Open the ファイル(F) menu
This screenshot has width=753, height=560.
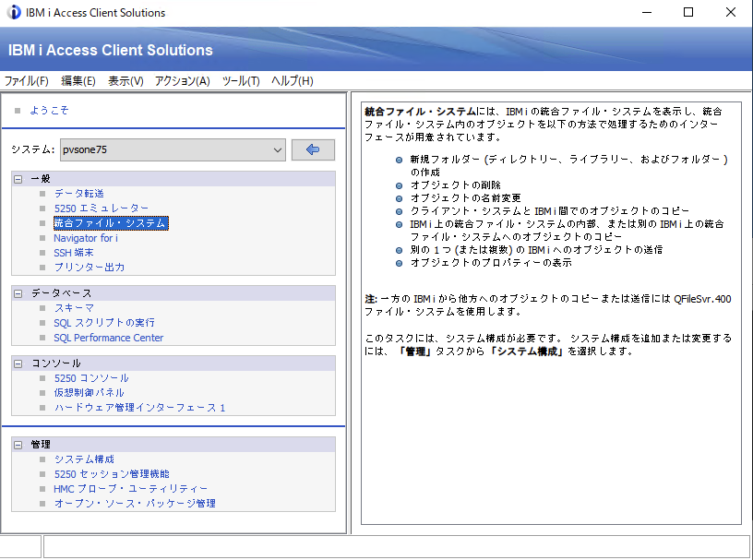click(27, 80)
